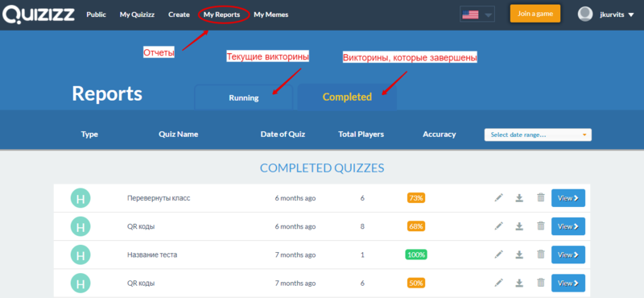Click the Accuracy column header
The height and width of the screenshot is (298, 644).
coord(439,135)
